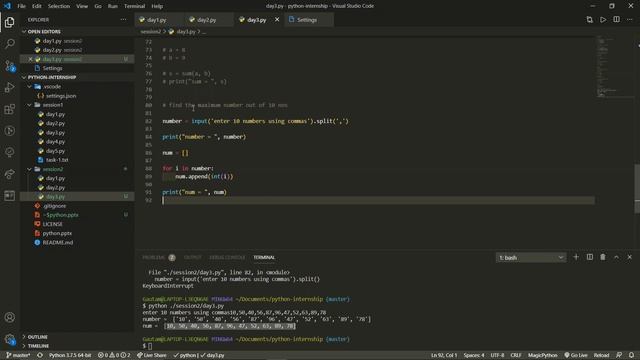640x360 pixels.
Task: Click Reload in status bar
Action: coord(601,355)
